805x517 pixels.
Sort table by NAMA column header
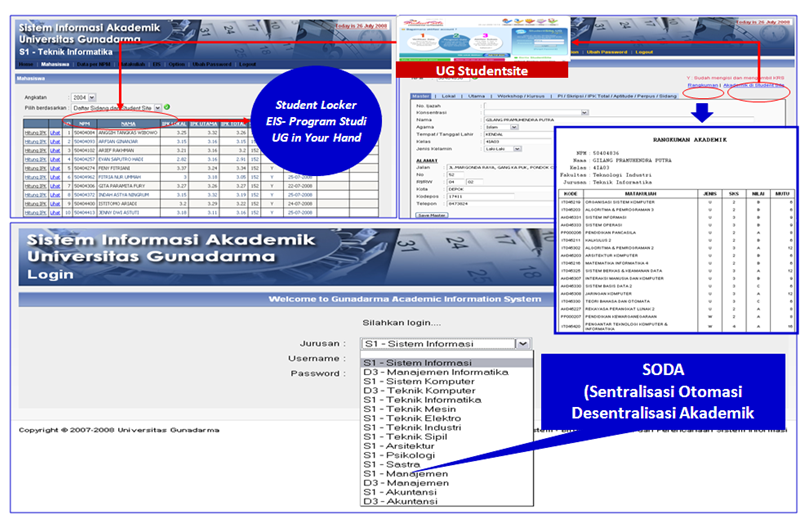pos(128,124)
